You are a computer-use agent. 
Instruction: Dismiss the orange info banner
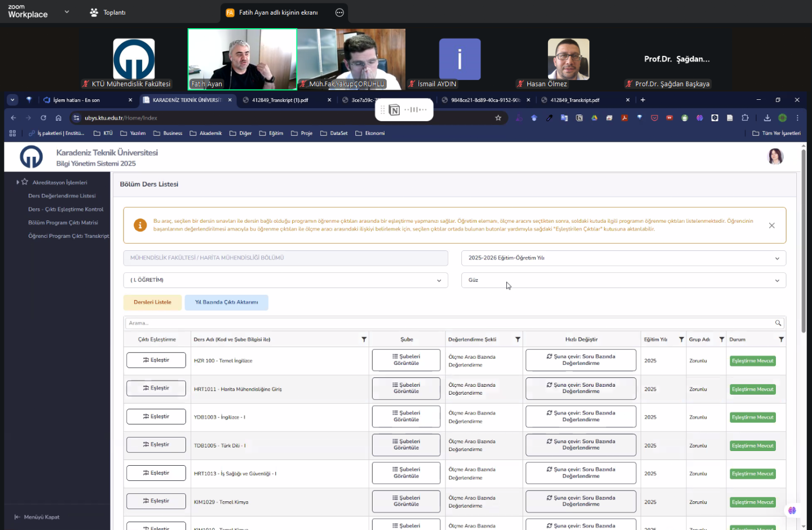771,226
